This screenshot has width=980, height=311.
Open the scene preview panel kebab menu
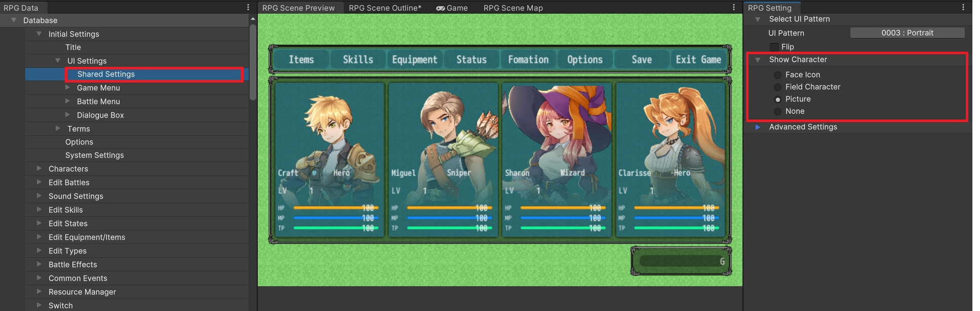click(x=733, y=7)
